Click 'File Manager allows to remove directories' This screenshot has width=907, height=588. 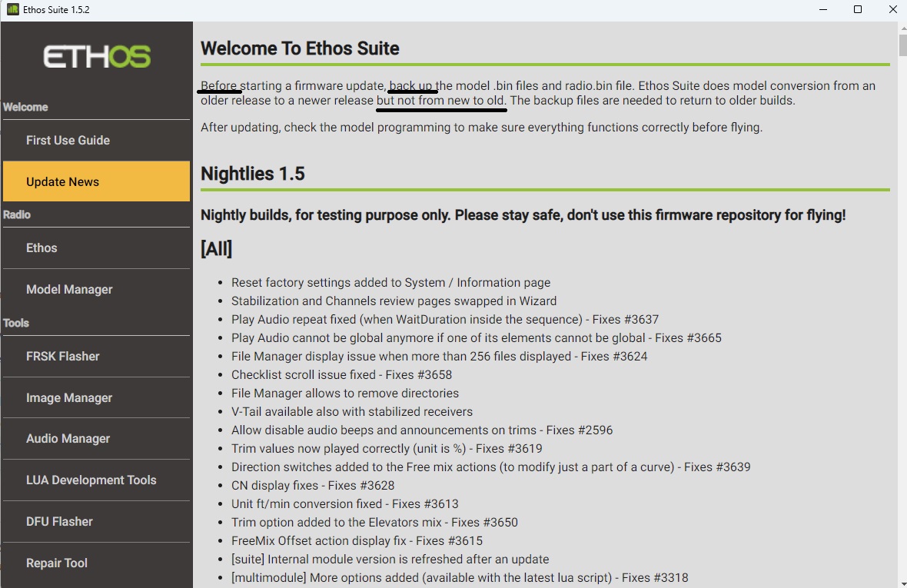point(345,394)
